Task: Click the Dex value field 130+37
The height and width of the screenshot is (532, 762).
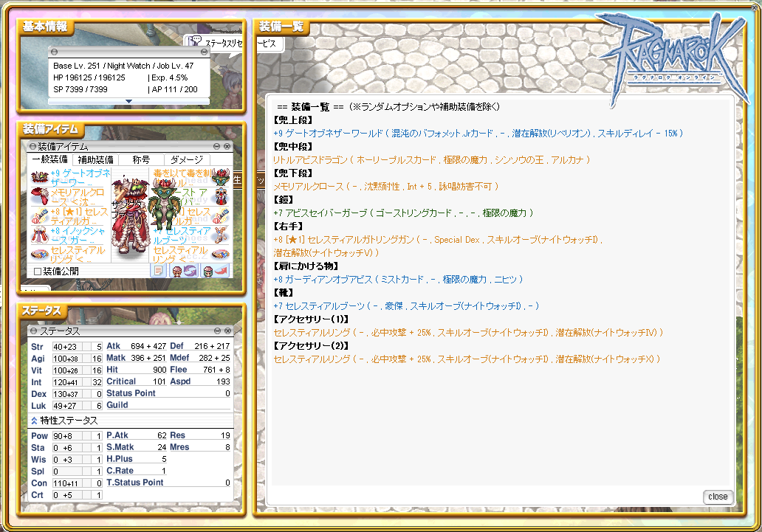Action: click(66, 393)
